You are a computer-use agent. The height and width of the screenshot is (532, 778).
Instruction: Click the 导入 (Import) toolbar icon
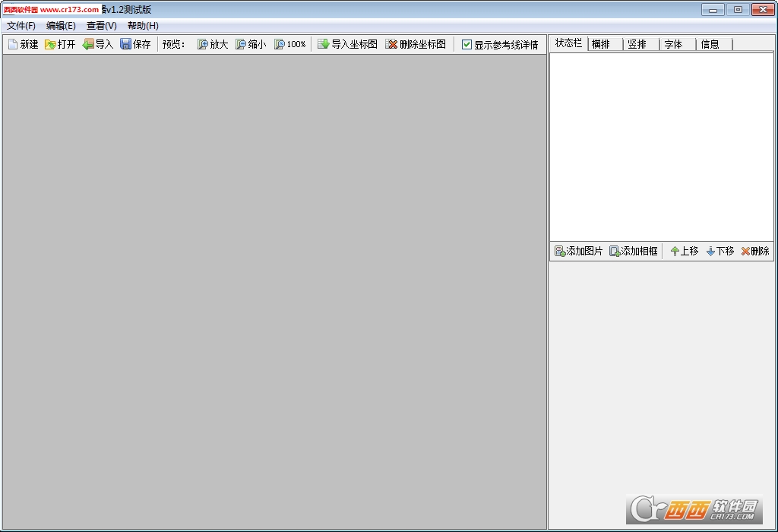click(x=88, y=45)
